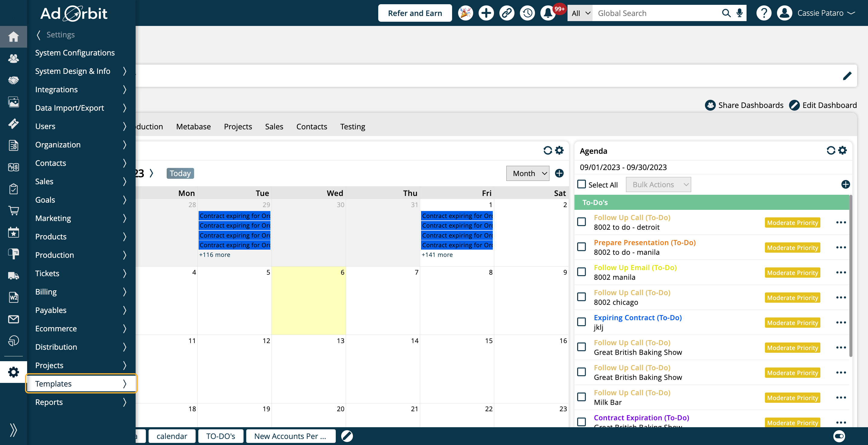Open System Configurations menu item
This screenshot has height=445, width=868.
(x=75, y=52)
